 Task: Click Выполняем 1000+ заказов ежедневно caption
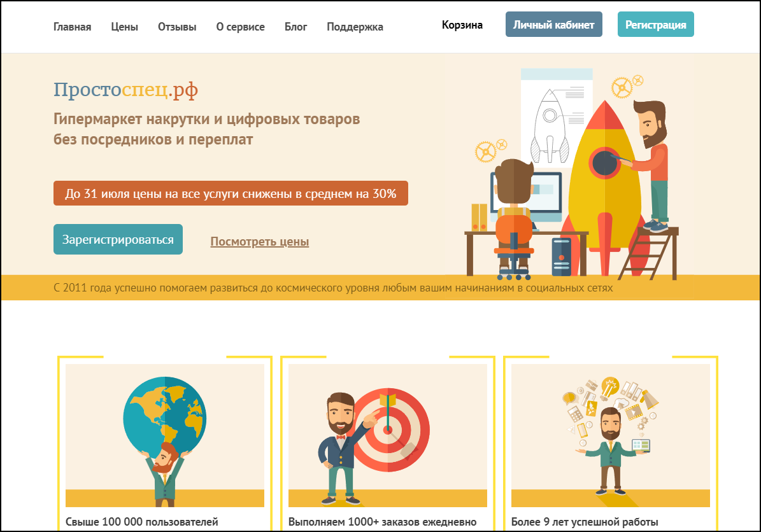tap(383, 522)
